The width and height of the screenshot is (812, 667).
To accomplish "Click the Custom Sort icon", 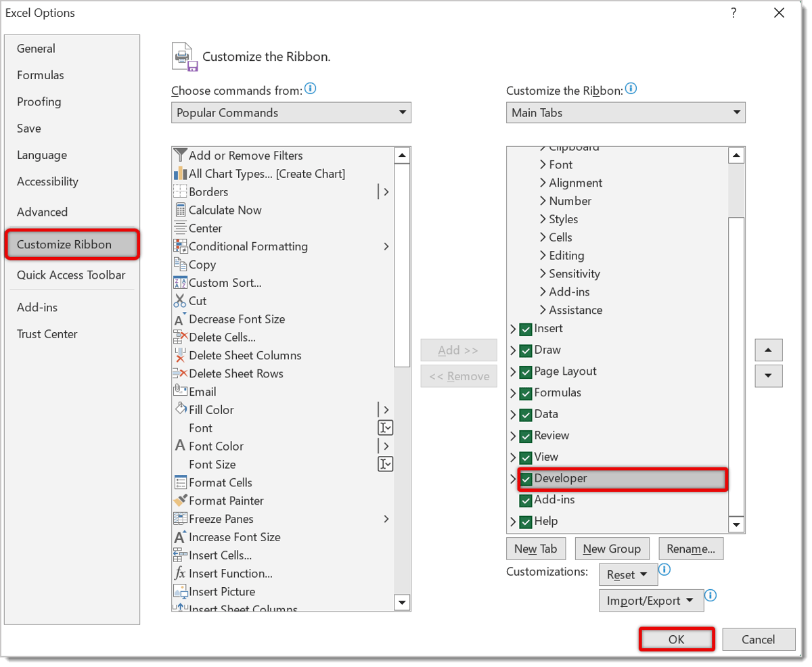I will point(180,283).
